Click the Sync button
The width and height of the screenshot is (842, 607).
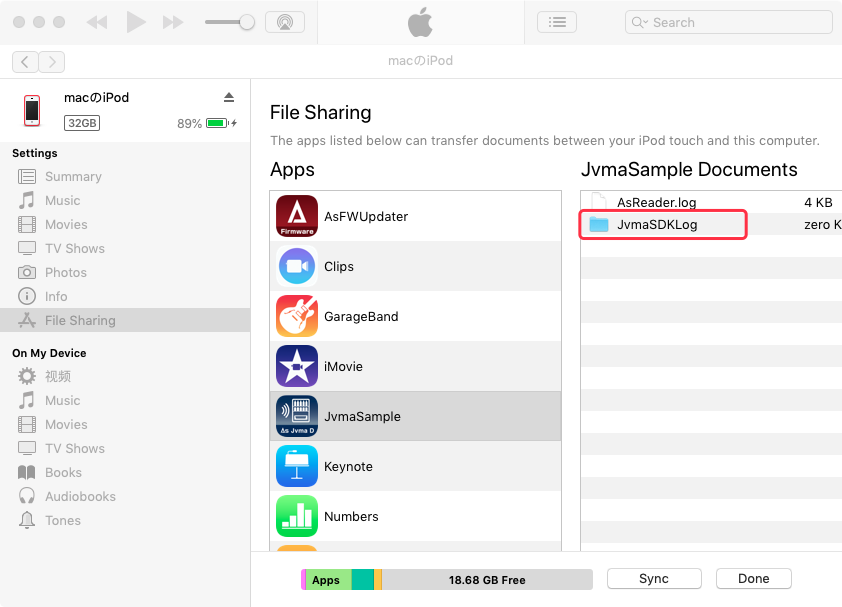point(653,579)
